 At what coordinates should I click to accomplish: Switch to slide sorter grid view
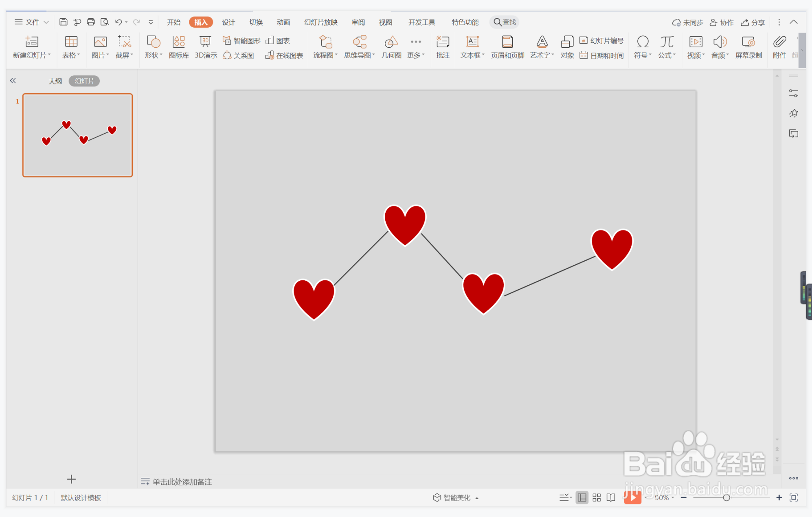point(597,497)
